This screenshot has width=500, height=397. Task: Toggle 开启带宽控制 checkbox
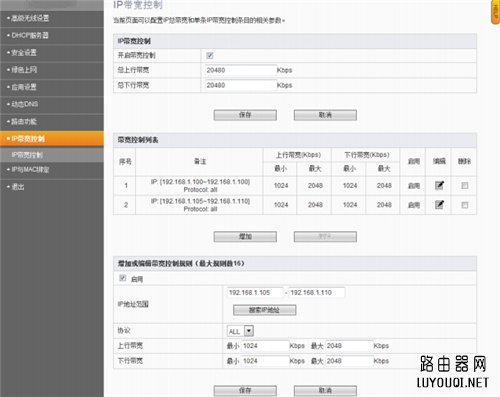click(x=210, y=55)
